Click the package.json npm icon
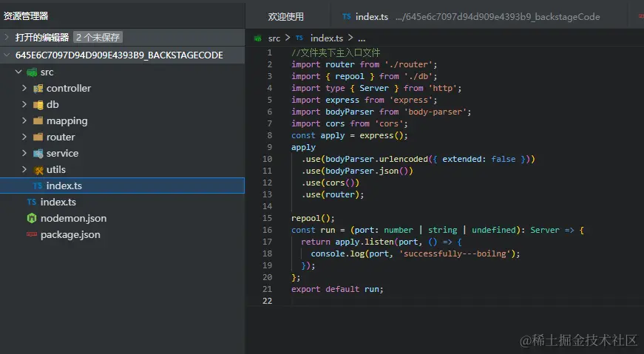 32,234
